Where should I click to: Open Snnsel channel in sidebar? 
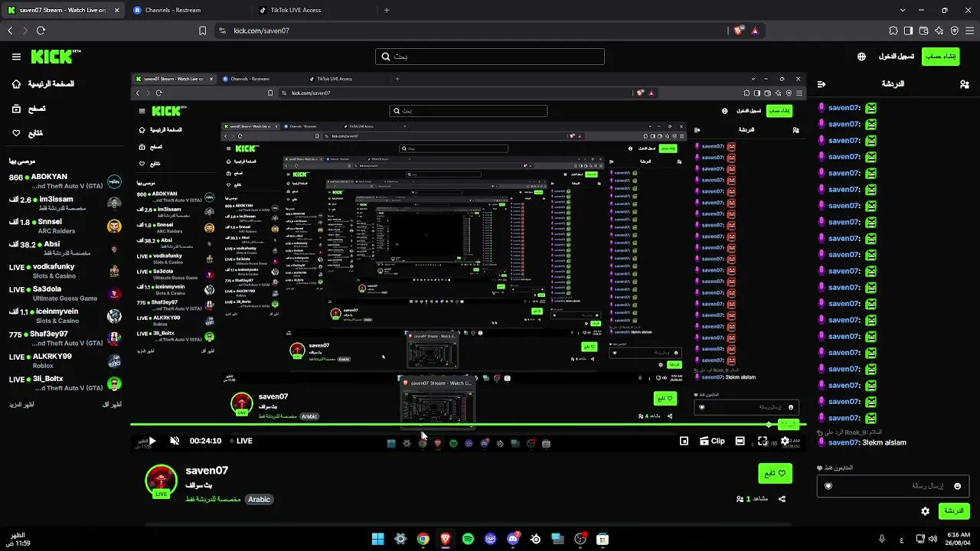(x=65, y=226)
